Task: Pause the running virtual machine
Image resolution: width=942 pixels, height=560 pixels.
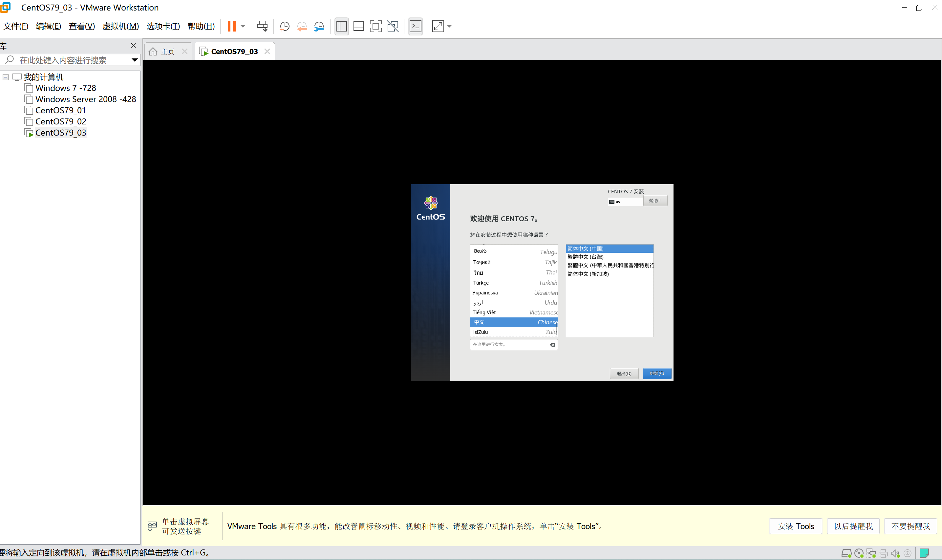Action: [x=232, y=26]
